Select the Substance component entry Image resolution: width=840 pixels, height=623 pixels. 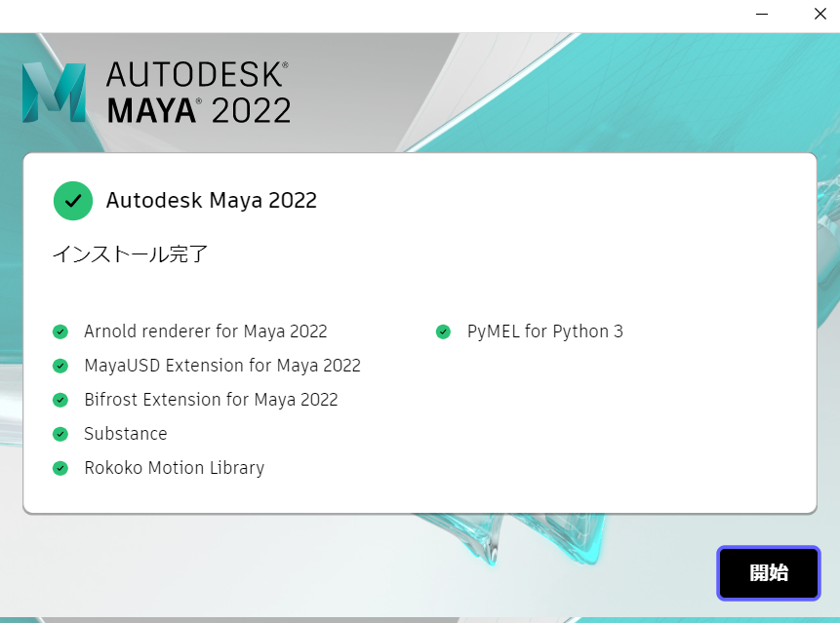(x=125, y=433)
